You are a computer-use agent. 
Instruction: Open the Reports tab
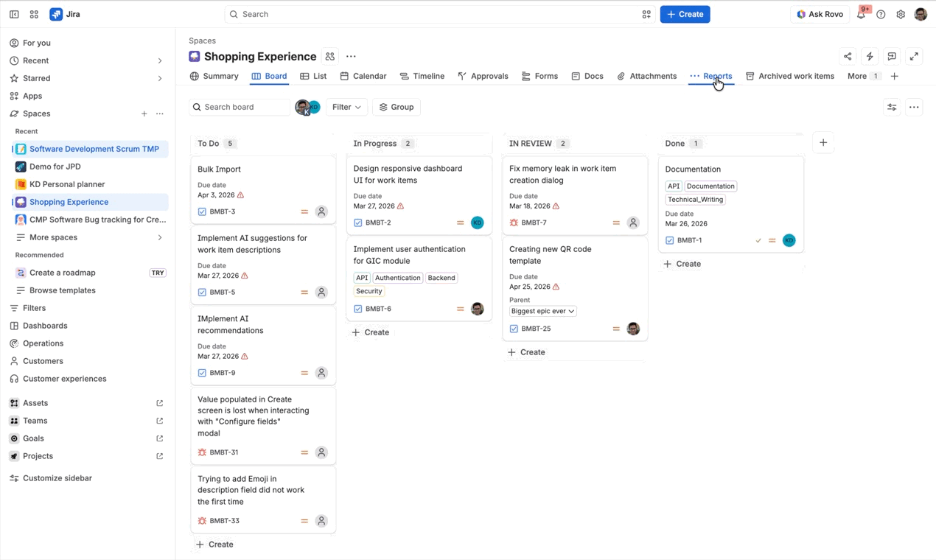(711, 76)
